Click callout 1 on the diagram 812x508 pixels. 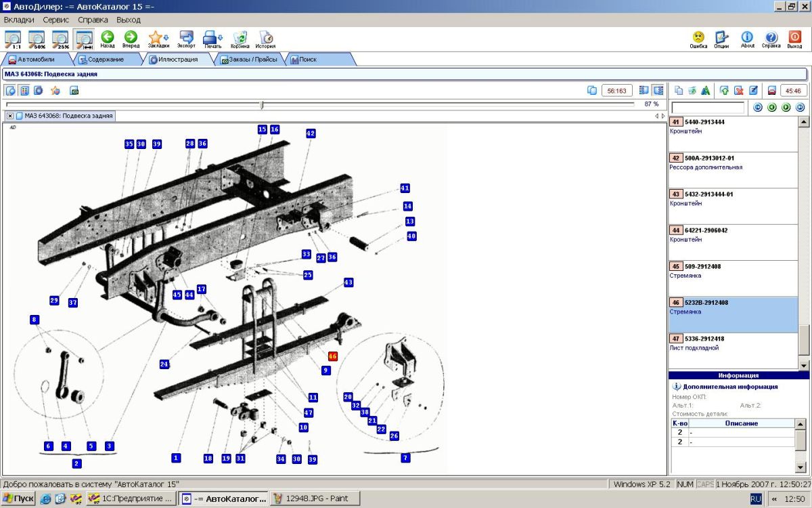coord(176,458)
